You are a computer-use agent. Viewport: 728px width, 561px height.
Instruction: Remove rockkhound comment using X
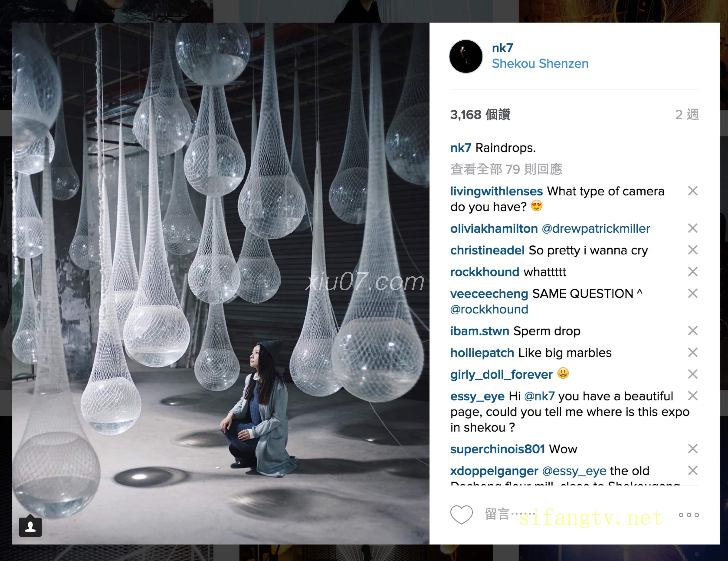[x=693, y=272]
